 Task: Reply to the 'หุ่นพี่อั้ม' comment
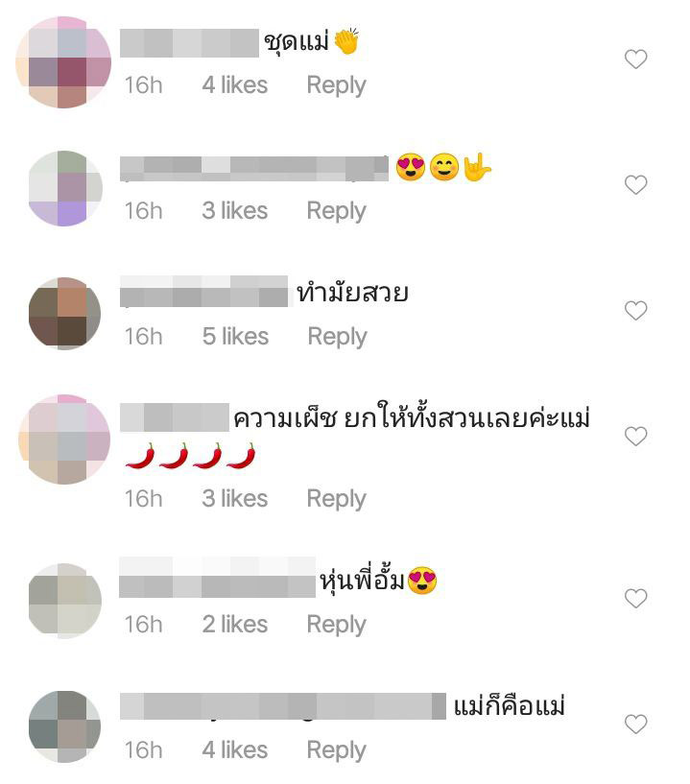pos(336,625)
